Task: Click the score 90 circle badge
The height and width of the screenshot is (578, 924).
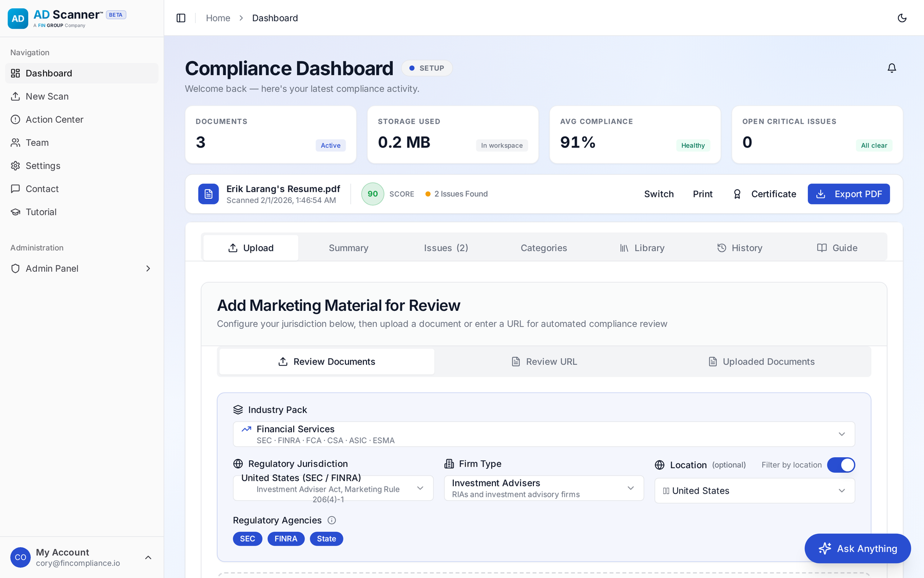Action: [373, 194]
